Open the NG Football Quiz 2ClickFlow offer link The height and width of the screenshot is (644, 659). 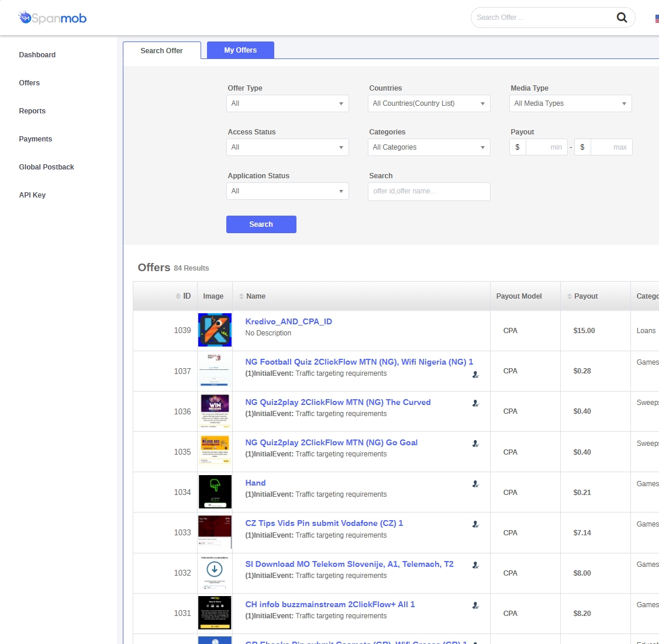point(360,362)
